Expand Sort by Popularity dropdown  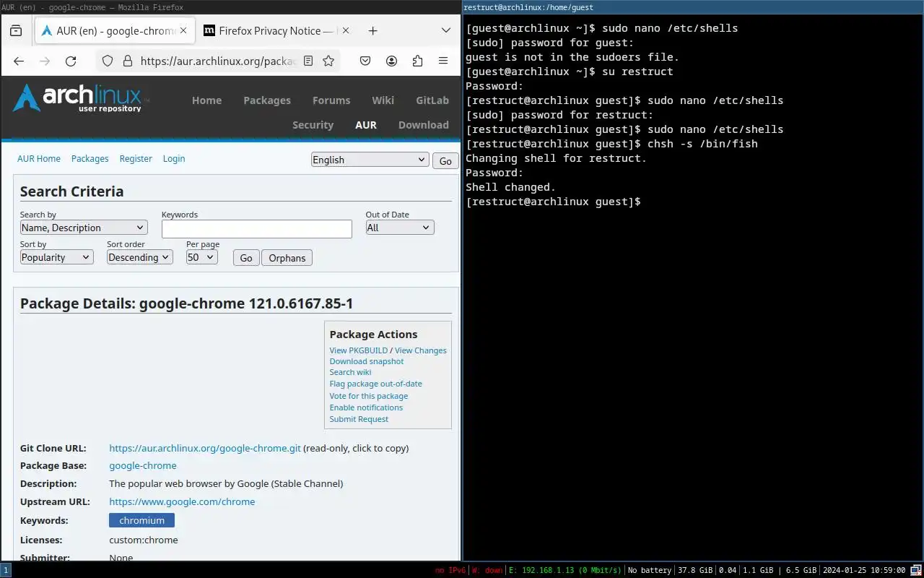point(57,257)
